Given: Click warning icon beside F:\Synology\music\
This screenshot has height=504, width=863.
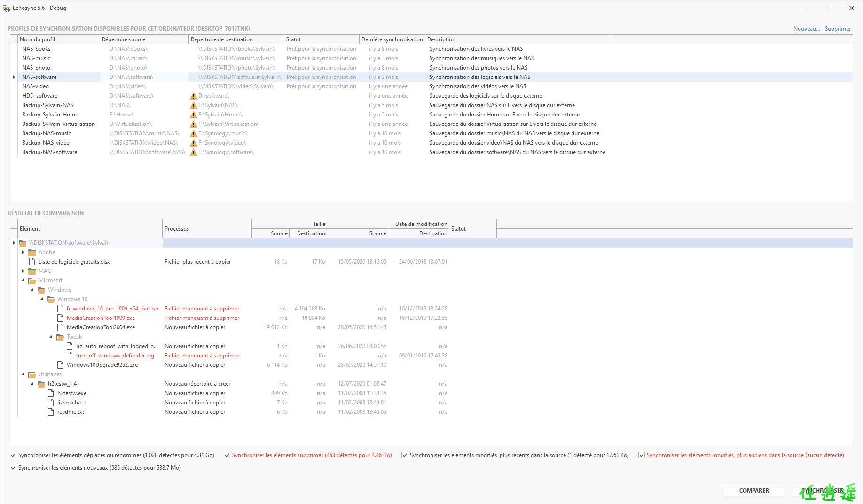Looking at the screenshot, I should 193,133.
